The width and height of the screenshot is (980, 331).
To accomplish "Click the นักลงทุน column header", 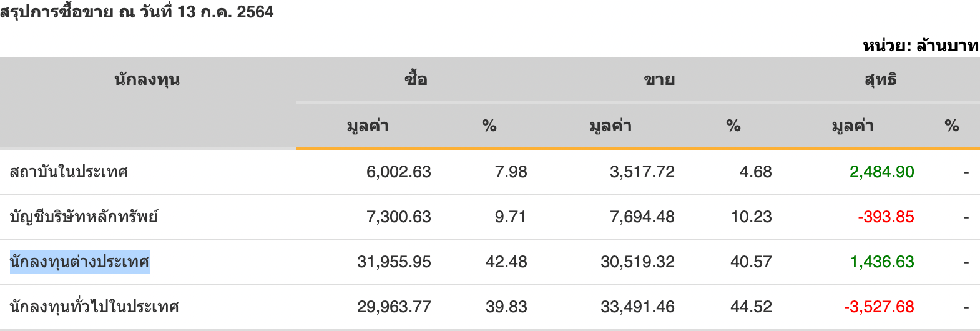I will click(x=147, y=79).
